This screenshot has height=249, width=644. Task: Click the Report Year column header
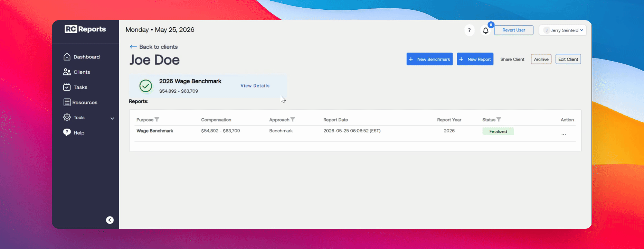coord(449,120)
